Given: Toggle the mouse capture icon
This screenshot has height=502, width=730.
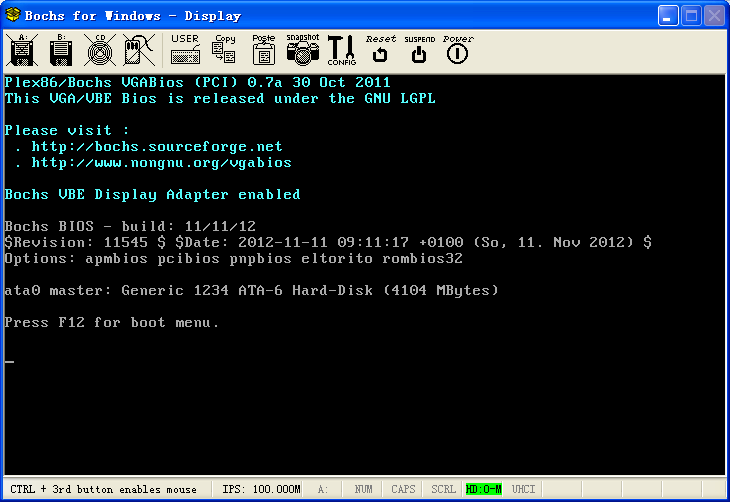Looking at the screenshot, I should point(139,50).
